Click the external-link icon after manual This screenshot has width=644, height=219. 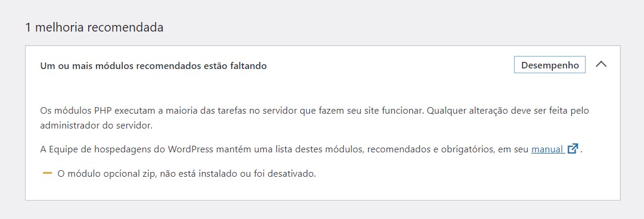pyautogui.click(x=573, y=148)
